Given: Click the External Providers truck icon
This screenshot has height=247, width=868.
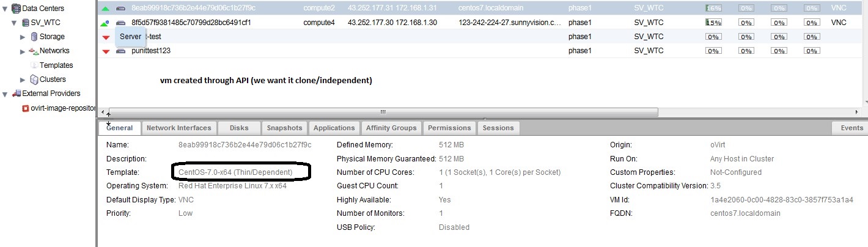Looking at the screenshot, I should [17, 94].
